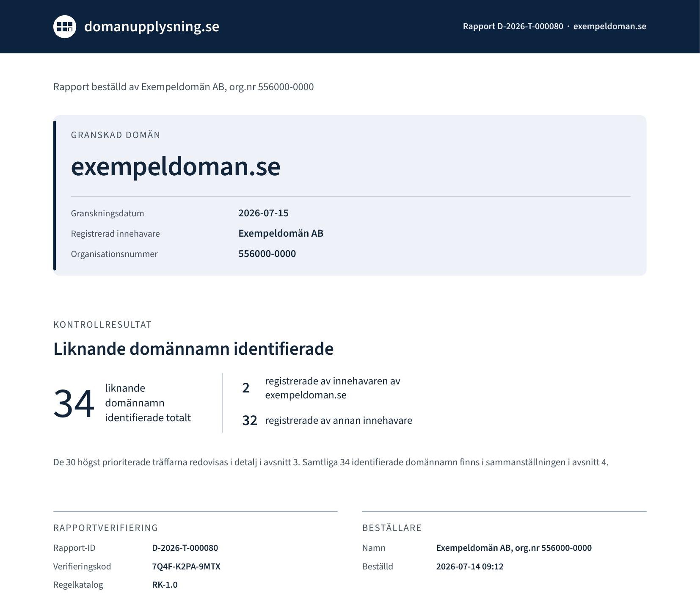Click the Beställd label

coord(378,566)
